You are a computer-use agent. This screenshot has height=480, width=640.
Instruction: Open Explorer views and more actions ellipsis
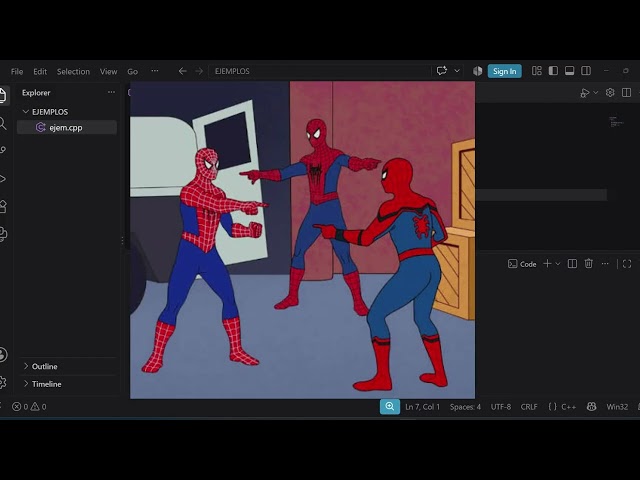pyautogui.click(x=111, y=92)
